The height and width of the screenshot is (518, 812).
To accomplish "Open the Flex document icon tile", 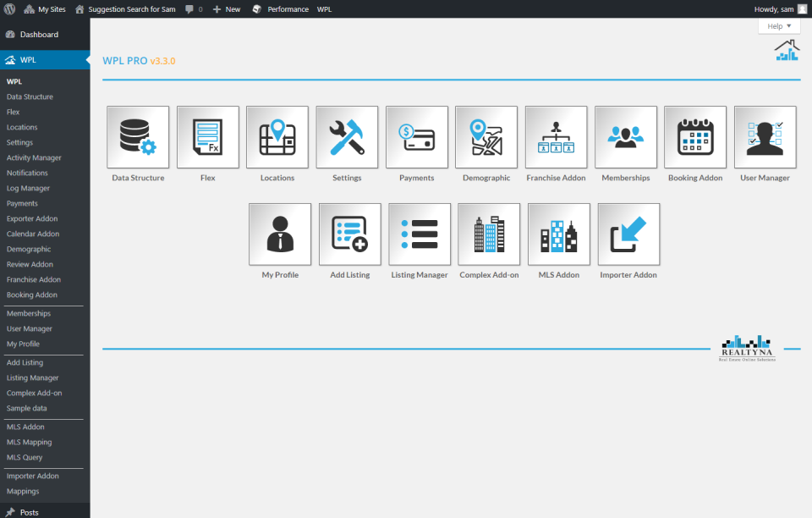I will click(x=208, y=137).
